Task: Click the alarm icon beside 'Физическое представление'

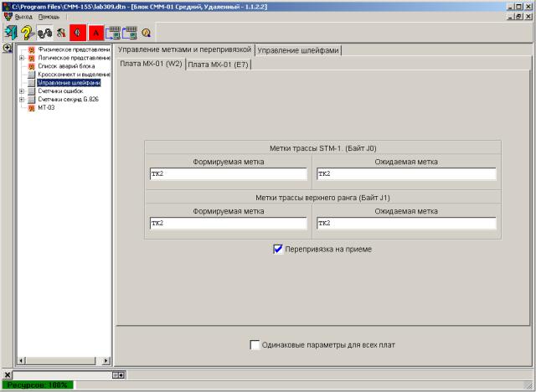Action: coord(32,50)
